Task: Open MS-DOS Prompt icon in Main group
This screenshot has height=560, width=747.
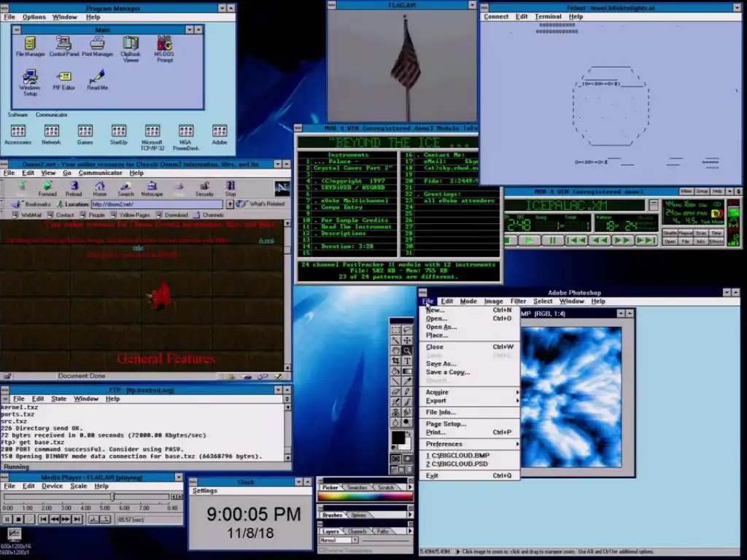Action: 164,50
